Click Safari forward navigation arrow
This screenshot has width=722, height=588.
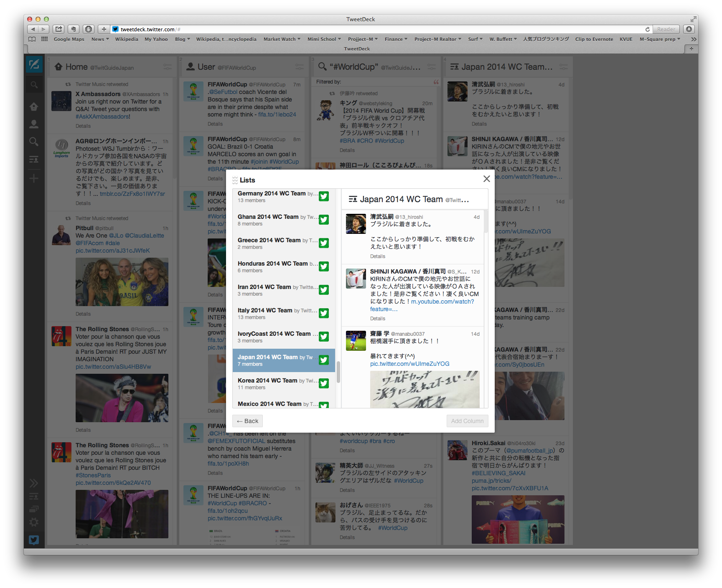click(44, 29)
